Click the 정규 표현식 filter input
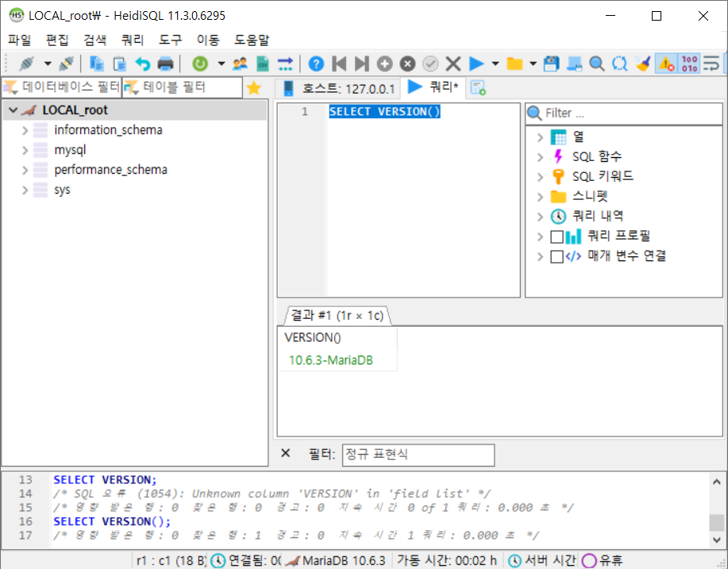 tap(418, 455)
